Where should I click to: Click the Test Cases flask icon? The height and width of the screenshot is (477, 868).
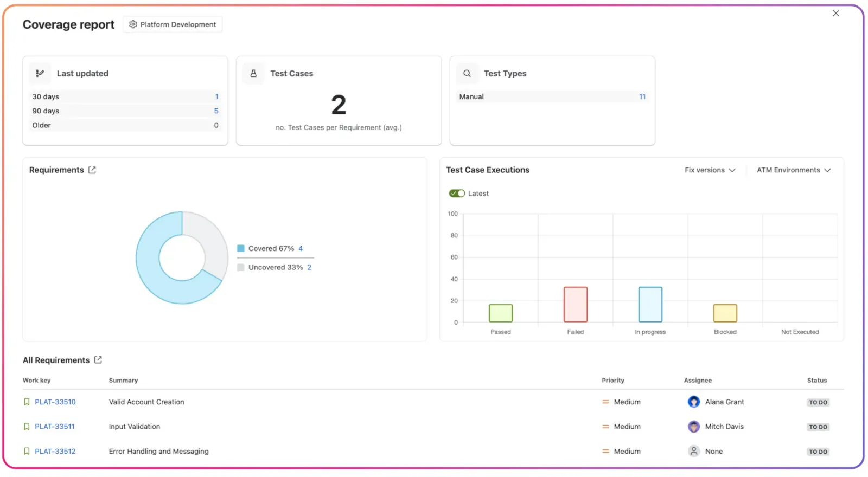point(253,74)
